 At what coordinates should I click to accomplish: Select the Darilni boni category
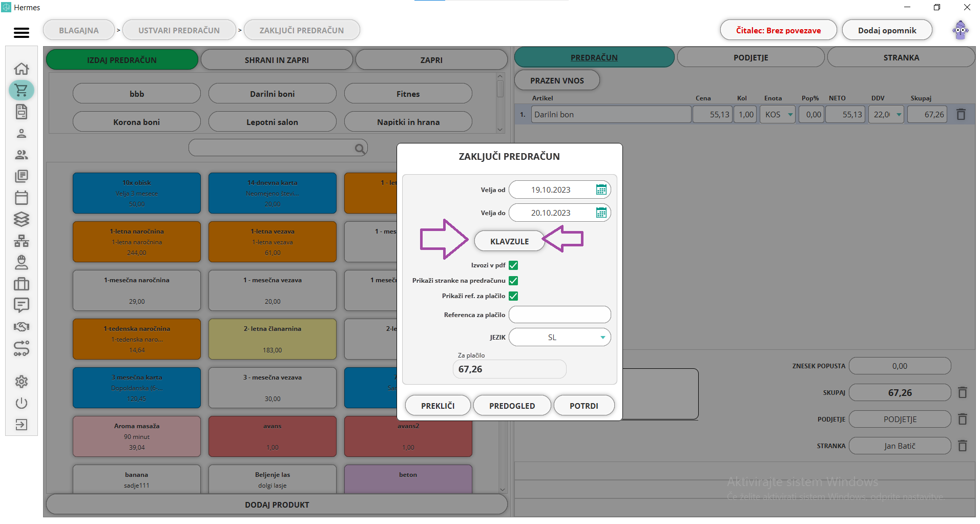point(272,94)
